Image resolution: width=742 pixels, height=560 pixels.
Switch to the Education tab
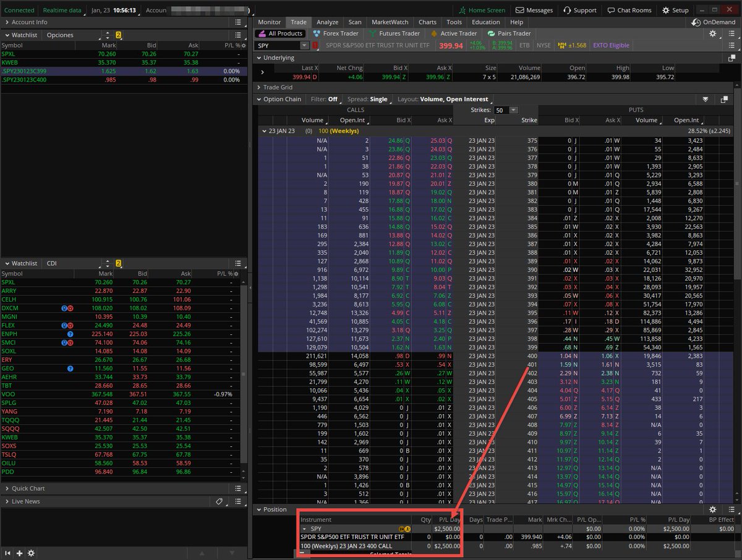tap(485, 22)
